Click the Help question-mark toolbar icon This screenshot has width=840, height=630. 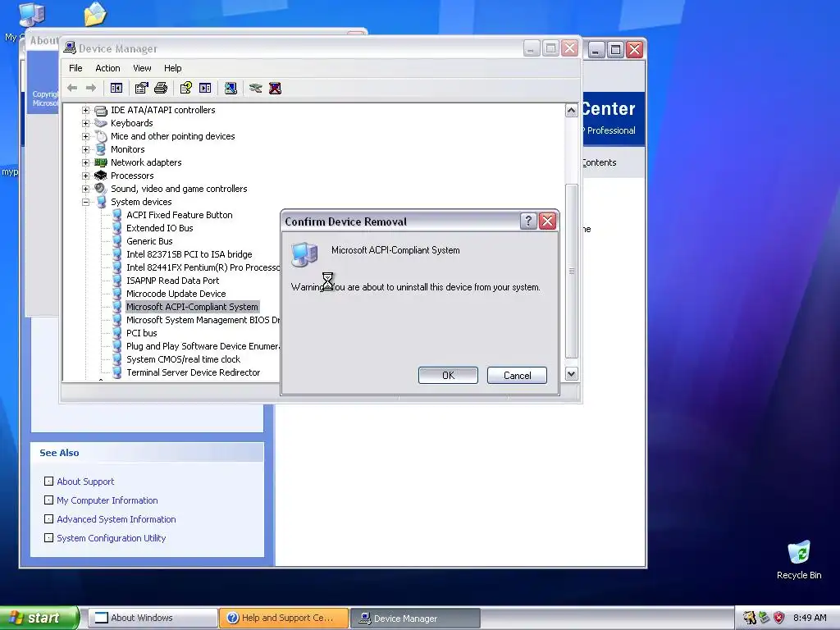pos(186,89)
